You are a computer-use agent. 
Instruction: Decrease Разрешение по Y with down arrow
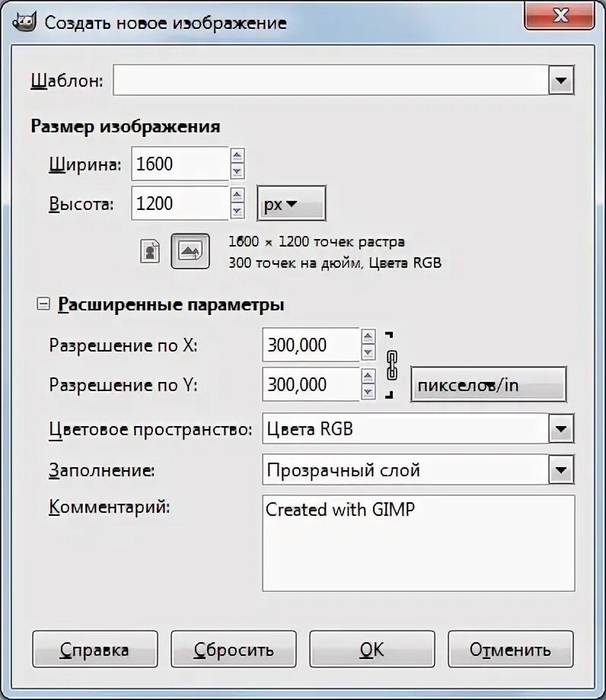point(368,392)
